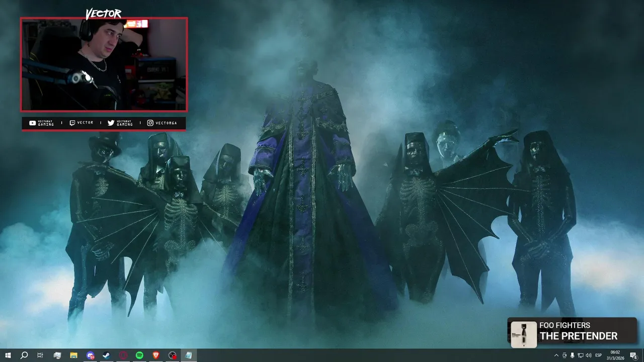
Task: Open OBS Studio recording icon on taskbar
Action: (x=173, y=355)
